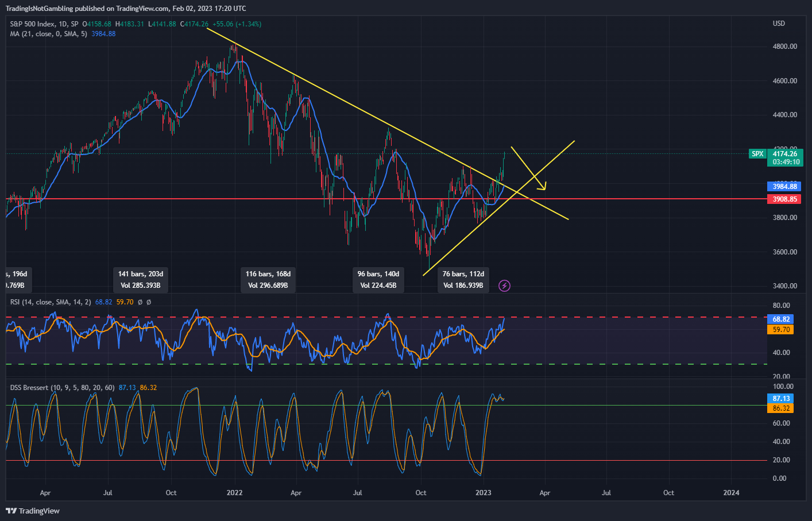
Task: Click the 59.70 value in RSI legend
Action: pos(125,302)
